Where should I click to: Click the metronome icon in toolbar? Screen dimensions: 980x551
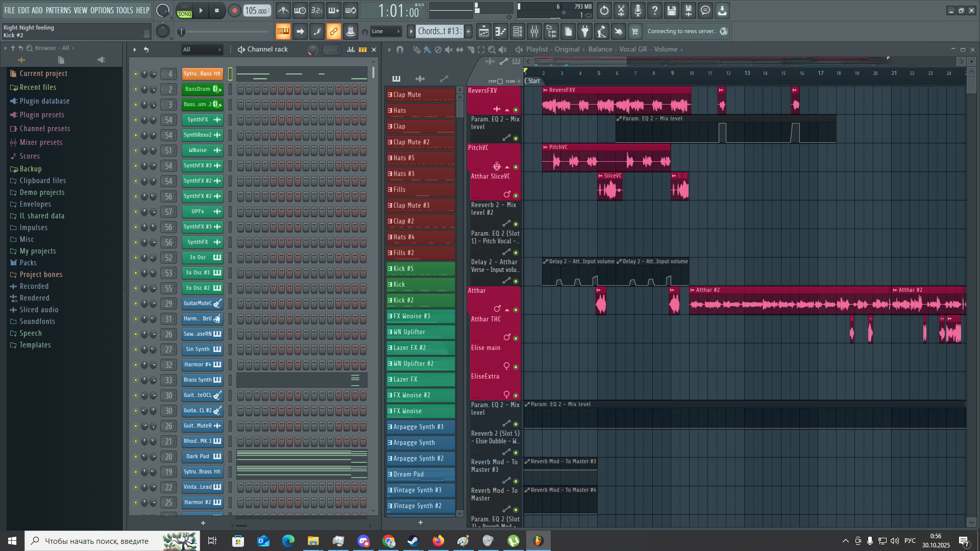283,10
